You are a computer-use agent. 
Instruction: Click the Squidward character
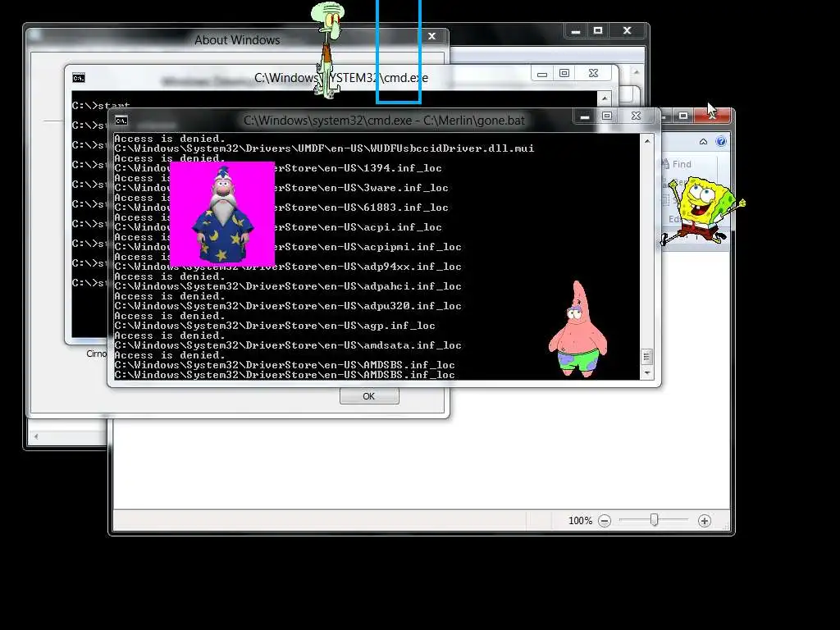point(328,50)
